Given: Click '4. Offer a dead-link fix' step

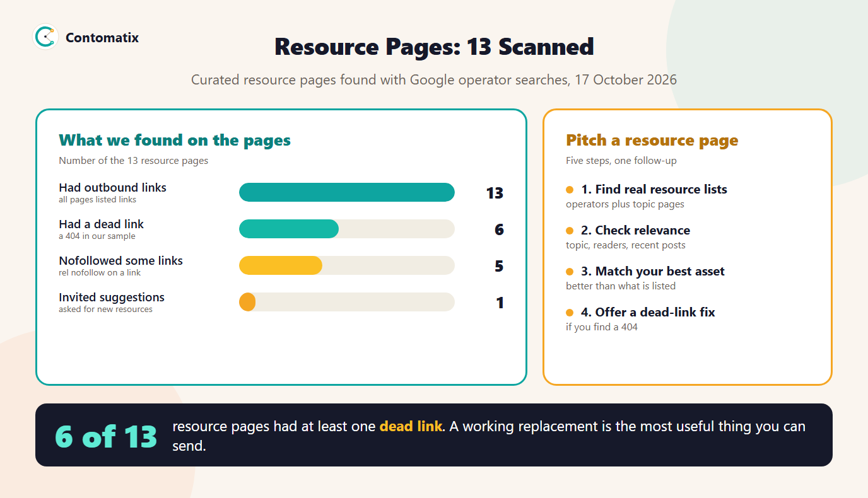Looking at the screenshot, I should [x=648, y=313].
